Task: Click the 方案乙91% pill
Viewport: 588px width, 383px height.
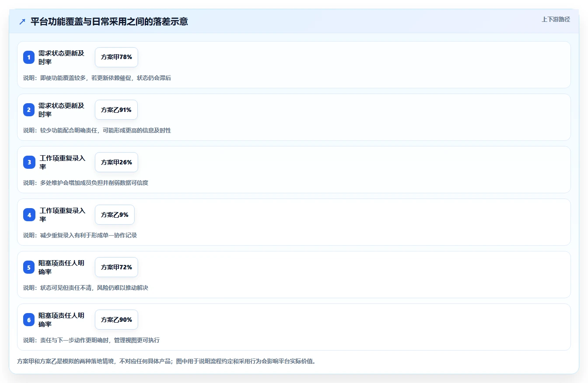Action: click(x=116, y=110)
